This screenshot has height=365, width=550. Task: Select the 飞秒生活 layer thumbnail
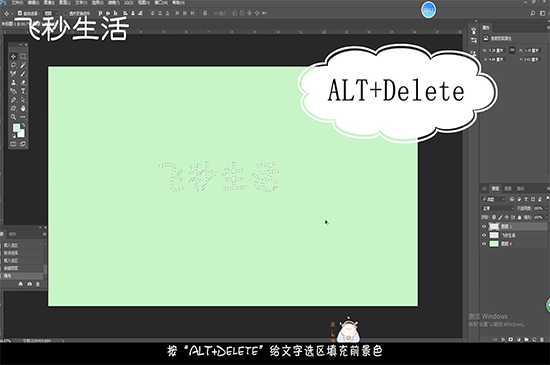(494, 235)
